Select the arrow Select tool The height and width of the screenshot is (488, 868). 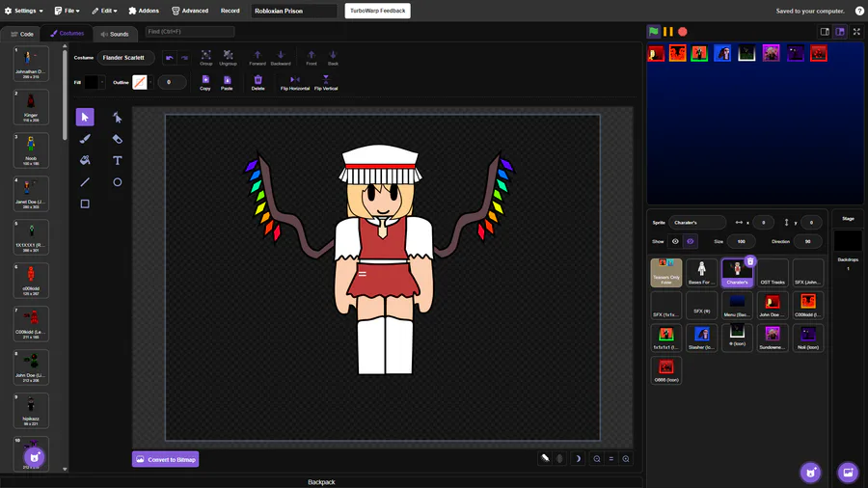tap(85, 117)
